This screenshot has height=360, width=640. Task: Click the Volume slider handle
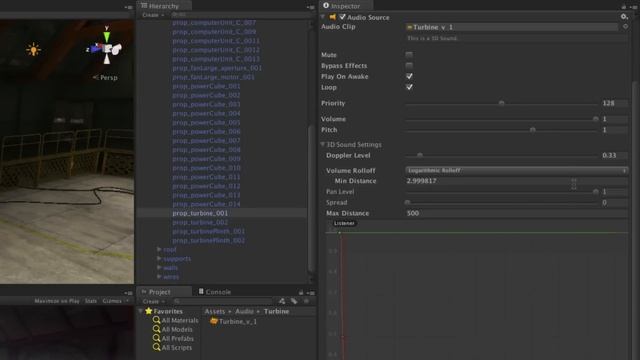[596, 119]
